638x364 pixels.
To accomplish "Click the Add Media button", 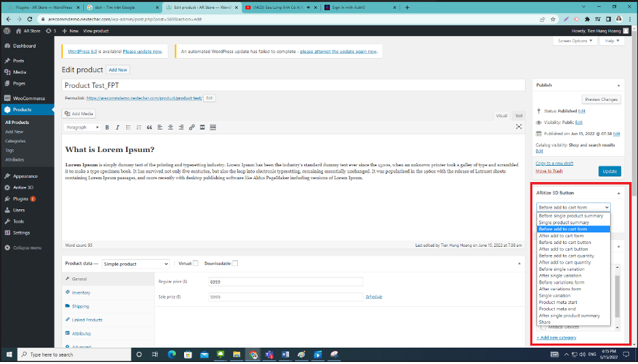I will (79, 114).
